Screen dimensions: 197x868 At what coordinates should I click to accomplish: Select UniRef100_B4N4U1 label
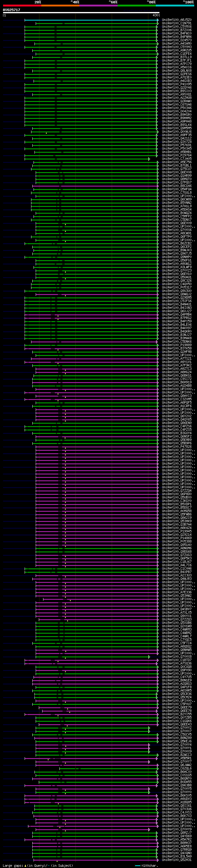[176, 304]
